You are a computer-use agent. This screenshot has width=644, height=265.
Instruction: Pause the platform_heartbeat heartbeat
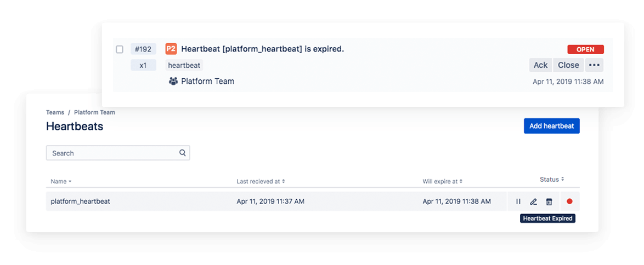tap(518, 201)
